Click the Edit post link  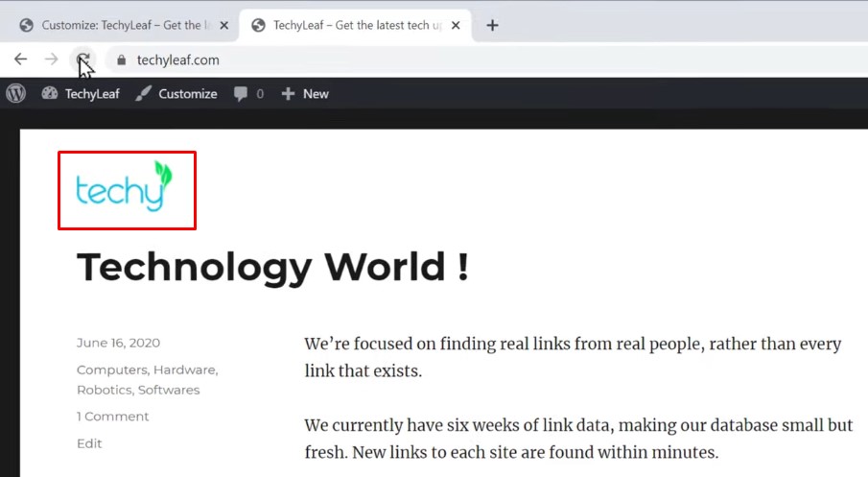89,443
